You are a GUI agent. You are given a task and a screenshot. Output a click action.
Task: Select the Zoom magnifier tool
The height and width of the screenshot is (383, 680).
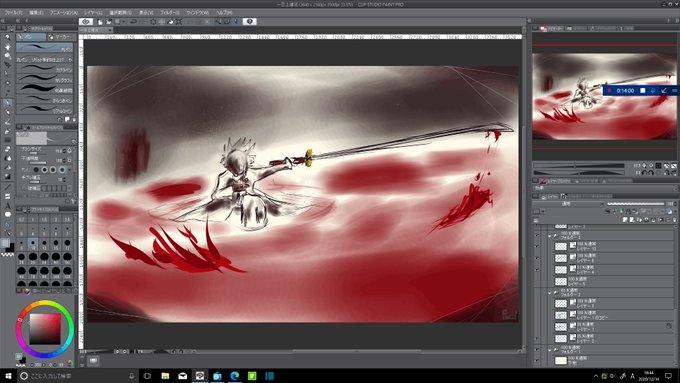tap(7, 36)
